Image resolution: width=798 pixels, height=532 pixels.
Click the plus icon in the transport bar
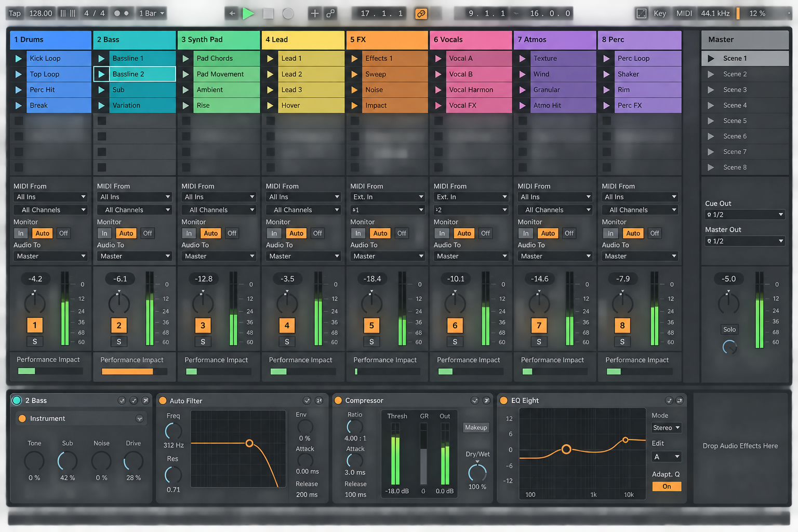314,14
